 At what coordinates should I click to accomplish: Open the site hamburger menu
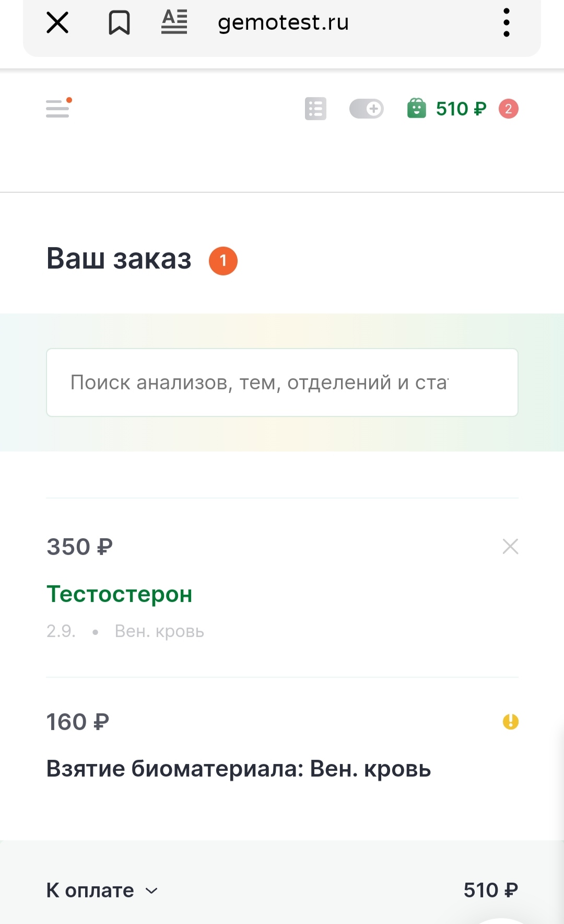tap(58, 109)
